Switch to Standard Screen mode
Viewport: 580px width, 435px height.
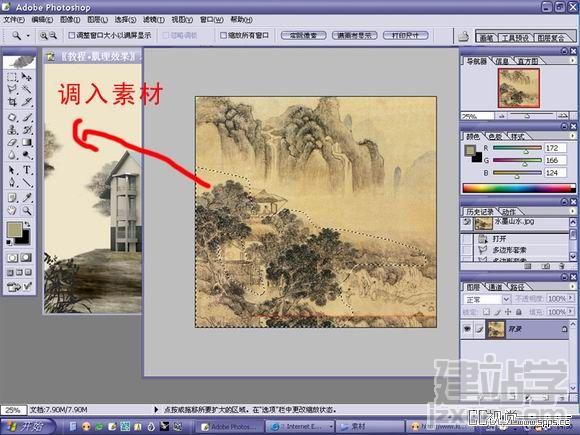pos(10,273)
